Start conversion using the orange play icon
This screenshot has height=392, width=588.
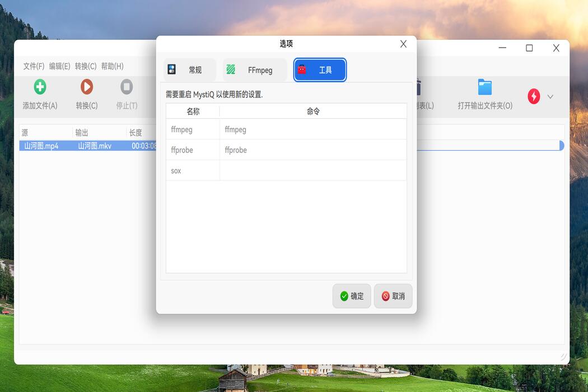87,87
